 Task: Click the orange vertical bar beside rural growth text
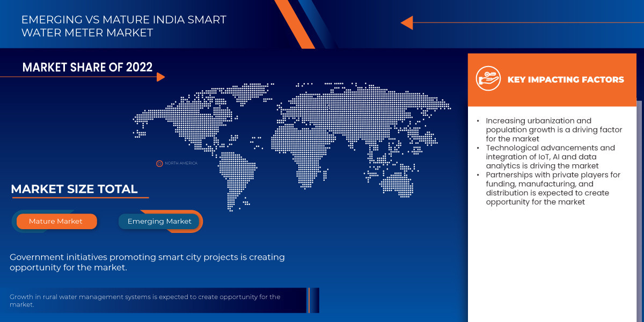click(309, 300)
